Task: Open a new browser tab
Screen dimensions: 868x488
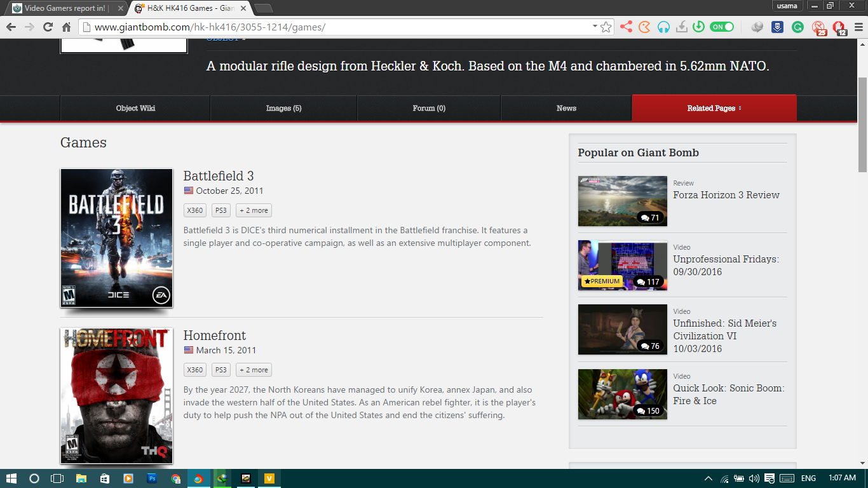Action: [x=263, y=8]
